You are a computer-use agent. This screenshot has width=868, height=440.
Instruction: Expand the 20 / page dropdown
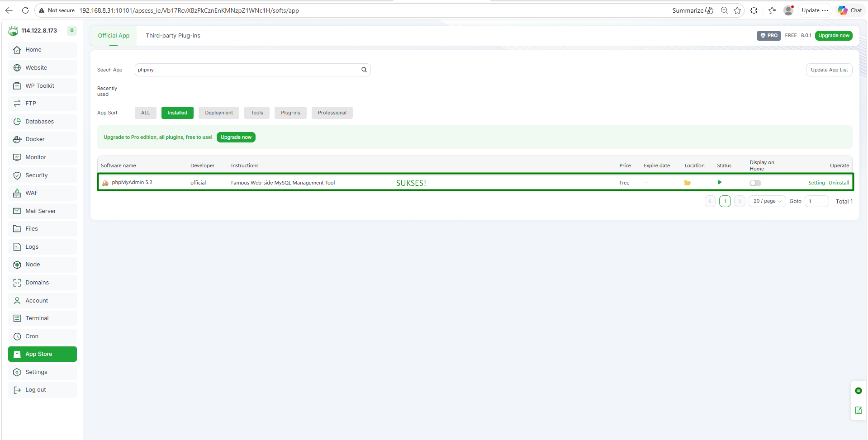(767, 201)
